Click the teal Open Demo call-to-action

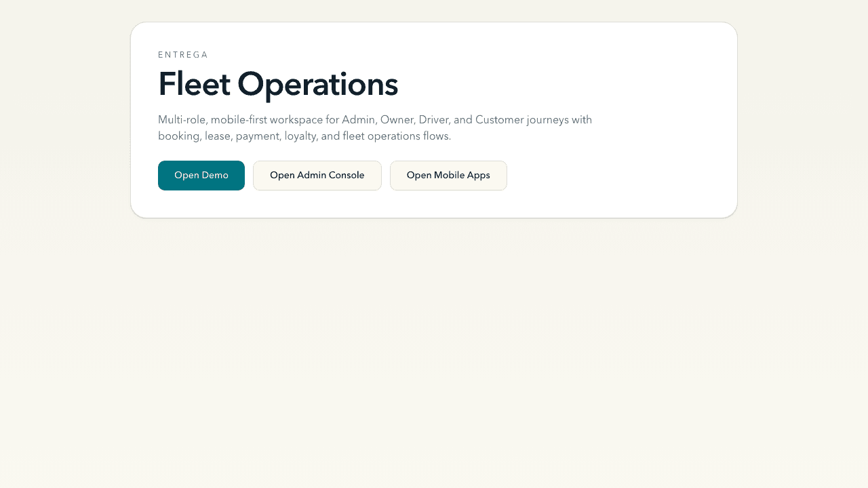pos(201,175)
